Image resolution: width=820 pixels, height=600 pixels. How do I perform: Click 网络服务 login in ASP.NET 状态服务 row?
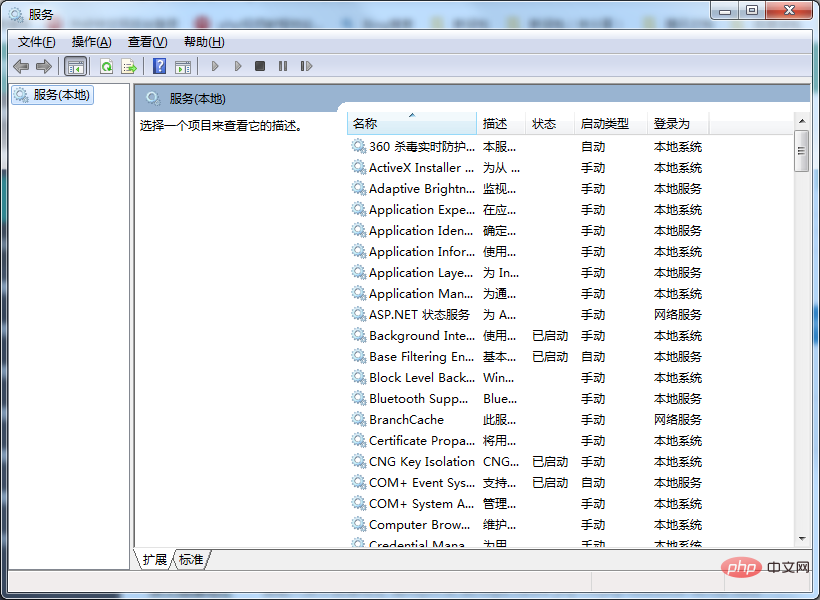coord(678,314)
